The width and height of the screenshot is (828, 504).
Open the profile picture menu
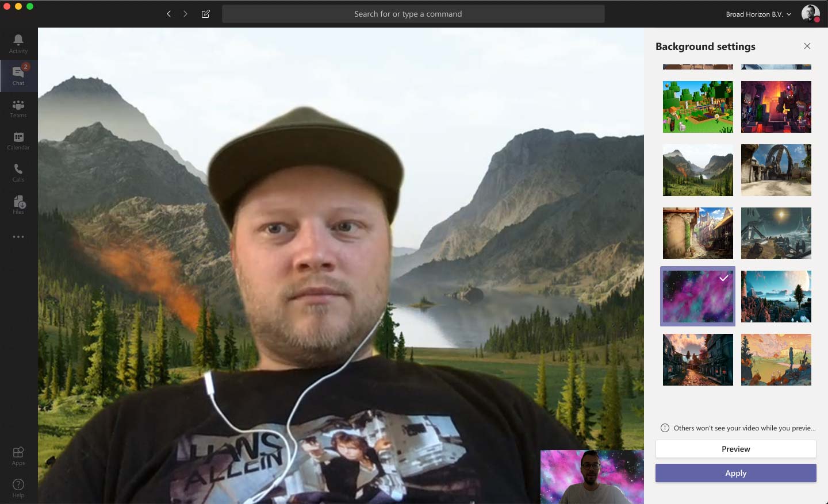tap(810, 13)
